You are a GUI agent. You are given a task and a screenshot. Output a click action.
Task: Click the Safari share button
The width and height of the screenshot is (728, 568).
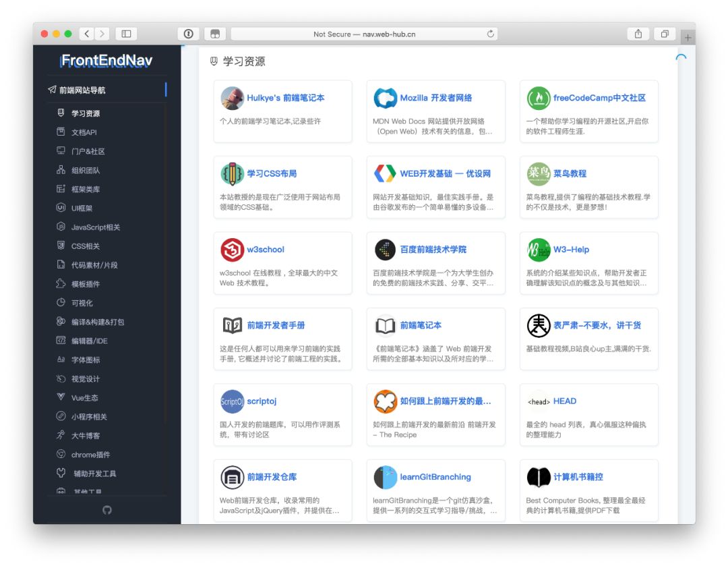point(638,33)
